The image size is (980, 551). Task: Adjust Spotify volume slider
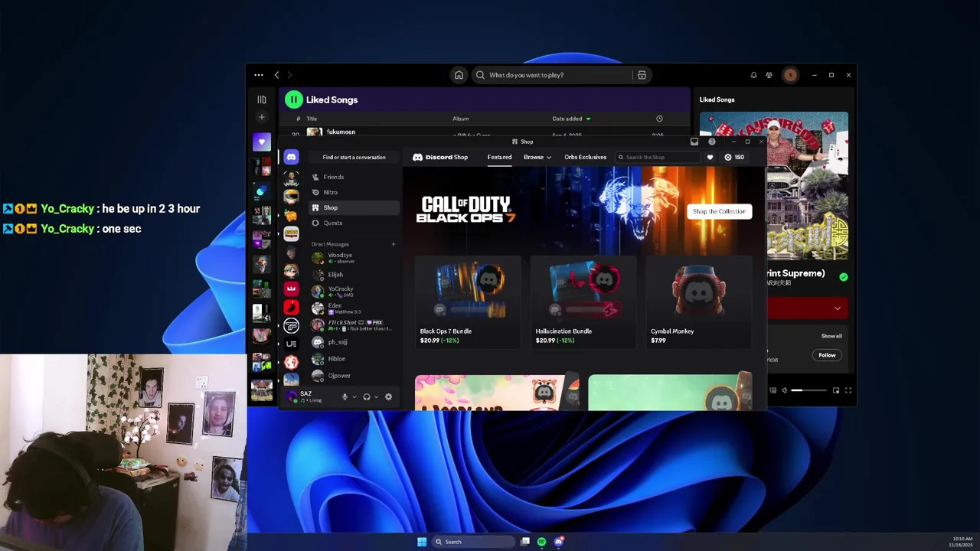click(808, 390)
